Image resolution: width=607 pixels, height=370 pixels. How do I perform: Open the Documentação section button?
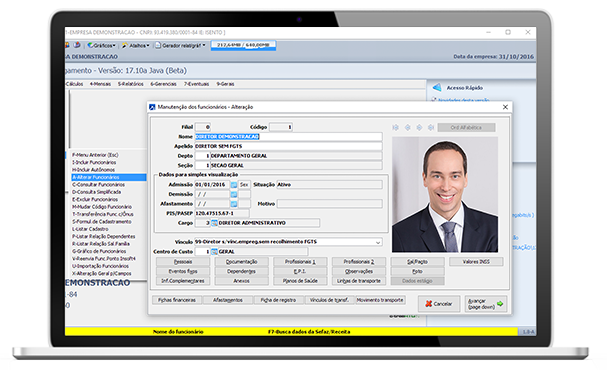[242, 262]
